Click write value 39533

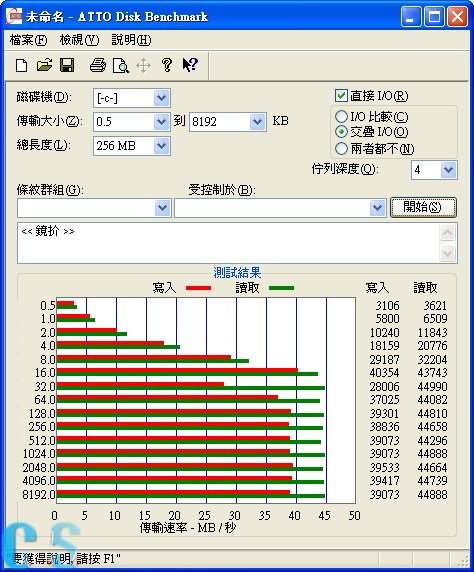385,468
